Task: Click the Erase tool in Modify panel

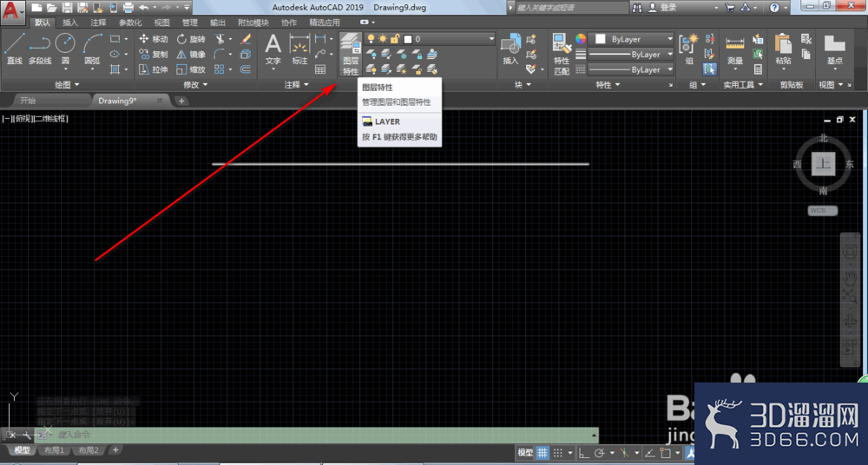Action: [x=246, y=39]
